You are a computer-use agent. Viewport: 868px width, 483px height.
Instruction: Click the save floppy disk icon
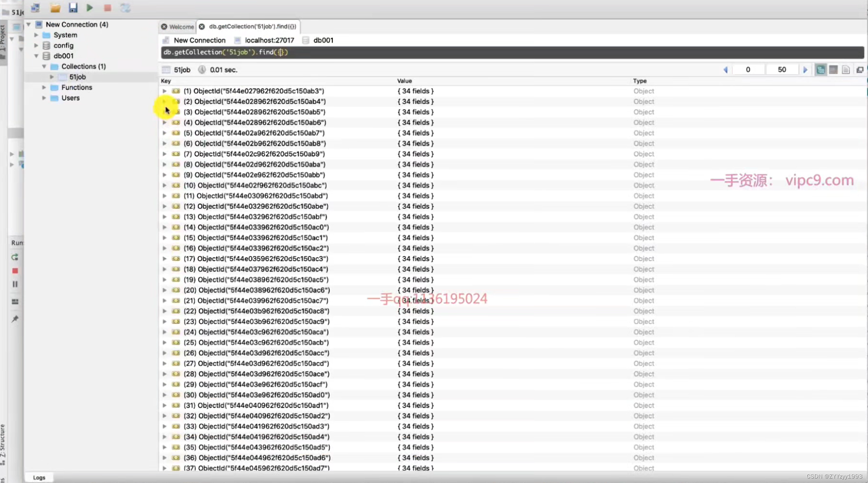[73, 8]
